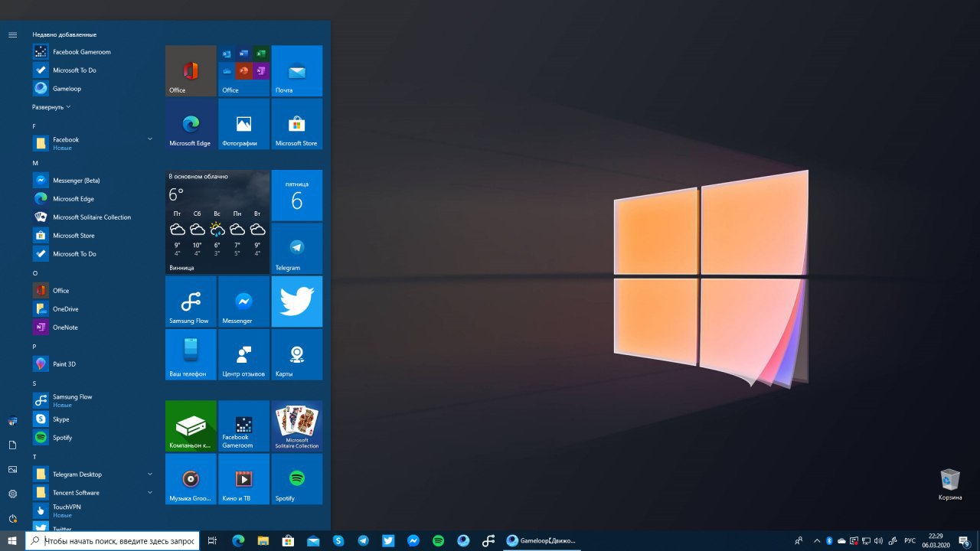
Task: Open the Музыка Groove tile
Action: pyautogui.click(x=191, y=479)
